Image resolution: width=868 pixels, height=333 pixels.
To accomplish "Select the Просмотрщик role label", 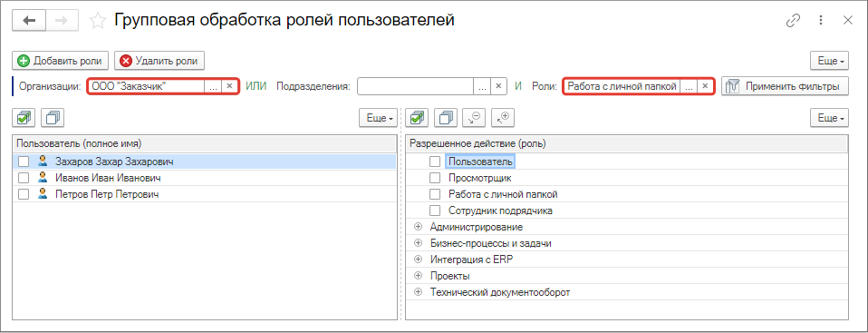I will (x=480, y=179).
